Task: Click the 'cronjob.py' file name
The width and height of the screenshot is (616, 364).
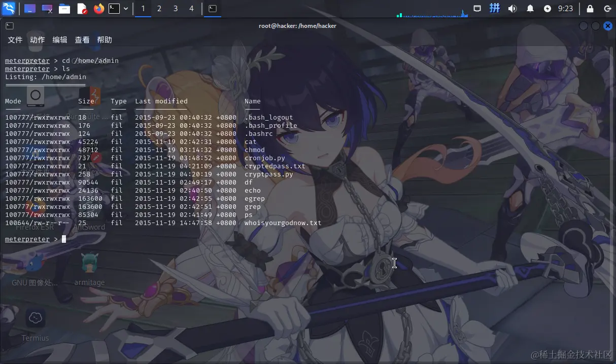Action: click(x=265, y=158)
